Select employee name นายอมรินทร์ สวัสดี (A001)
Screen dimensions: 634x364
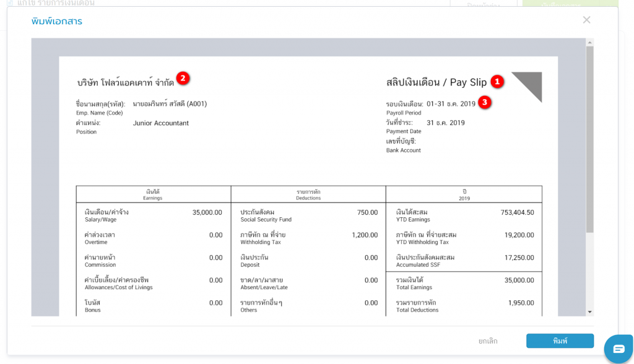[x=170, y=104]
